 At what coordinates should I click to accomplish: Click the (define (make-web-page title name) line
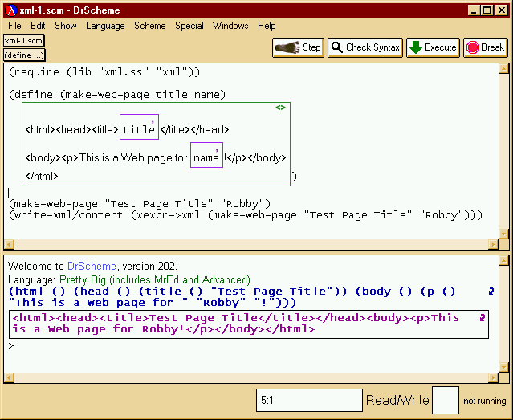click(117, 95)
